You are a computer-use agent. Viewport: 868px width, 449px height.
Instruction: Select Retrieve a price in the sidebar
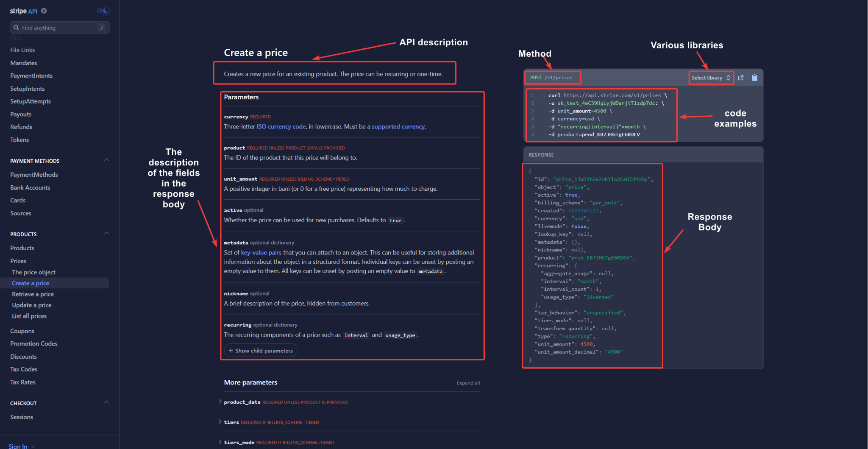coord(32,294)
